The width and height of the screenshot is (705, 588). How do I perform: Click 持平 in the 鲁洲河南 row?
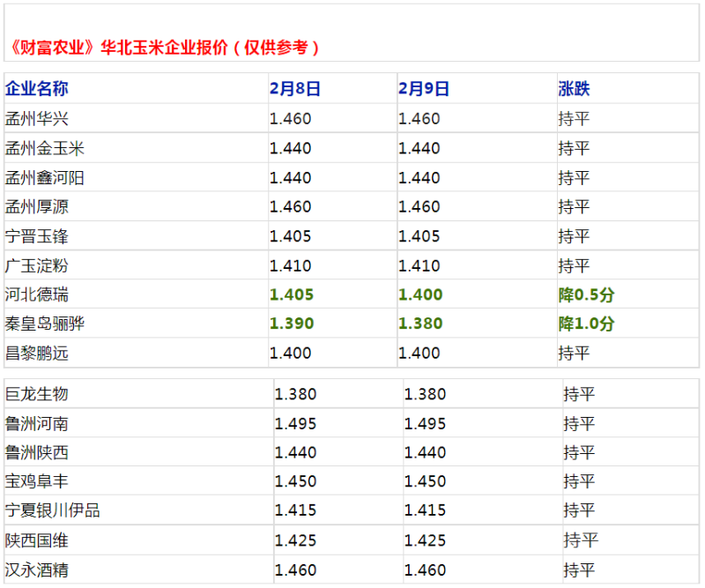click(579, 424)
